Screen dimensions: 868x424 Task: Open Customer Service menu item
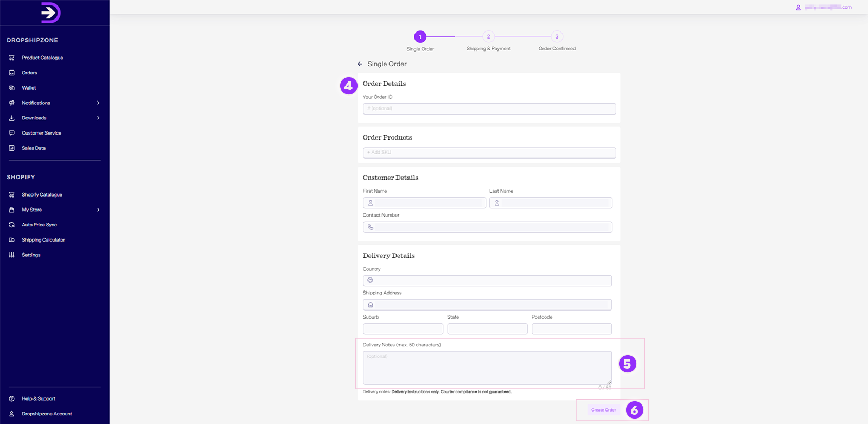click(x=41, y=133)
